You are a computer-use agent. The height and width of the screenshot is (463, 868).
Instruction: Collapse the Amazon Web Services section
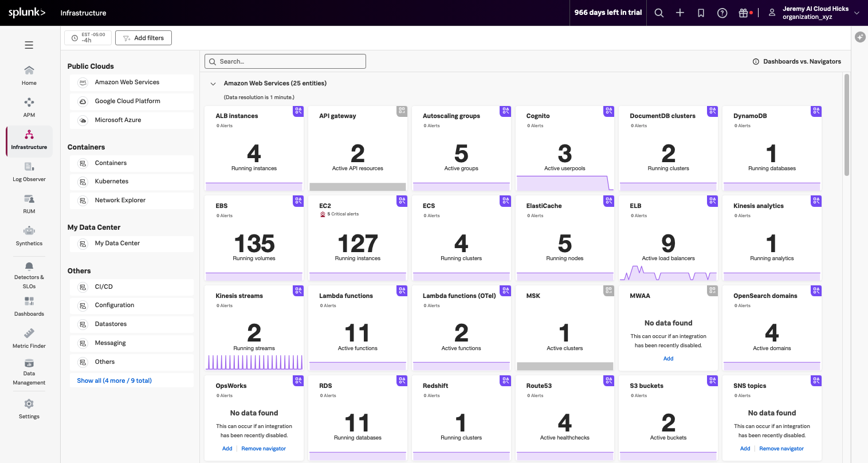(213, 83)
